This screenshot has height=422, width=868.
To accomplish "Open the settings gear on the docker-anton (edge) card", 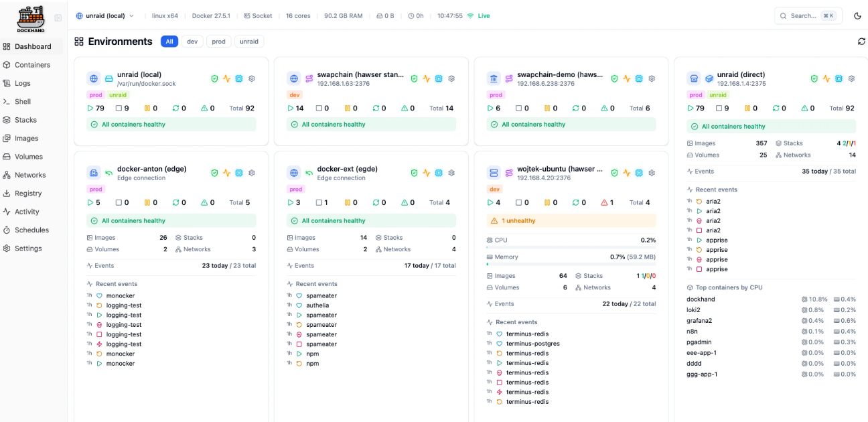I will click(252, 173).
